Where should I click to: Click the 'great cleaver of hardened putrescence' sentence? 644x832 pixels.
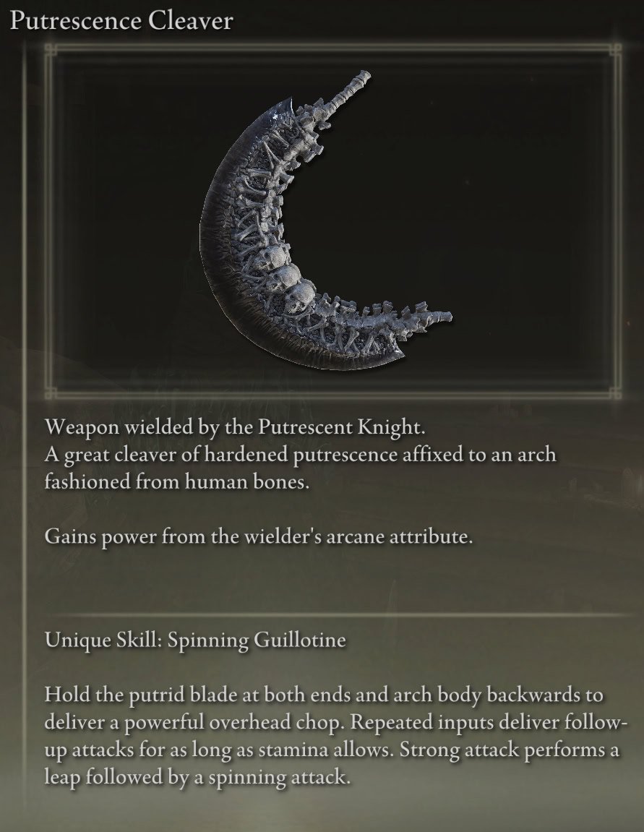300,454
